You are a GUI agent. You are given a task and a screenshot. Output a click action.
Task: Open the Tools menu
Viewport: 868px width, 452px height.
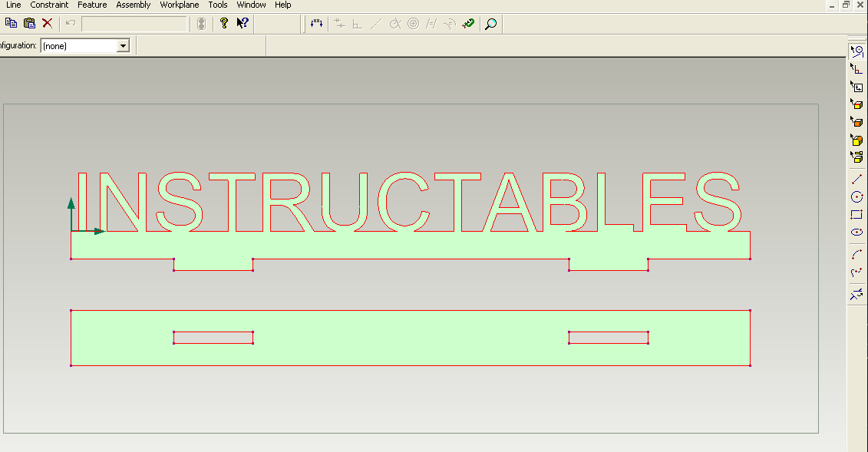pyautogui.click(x=217, y=5)
